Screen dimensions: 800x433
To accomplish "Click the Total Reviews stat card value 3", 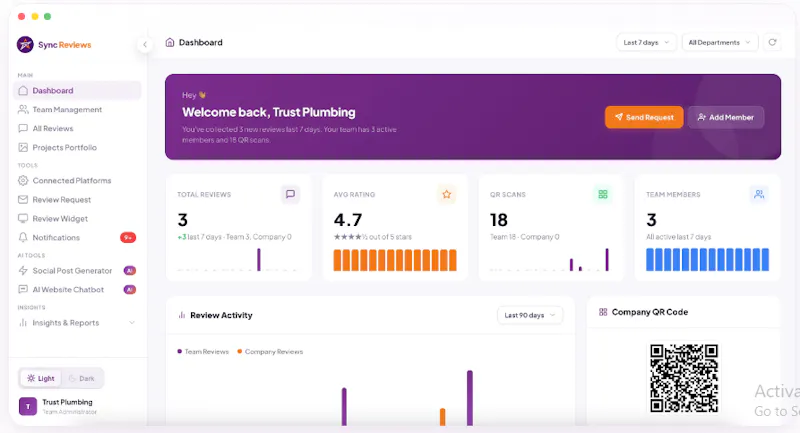I will coord(183,220).
